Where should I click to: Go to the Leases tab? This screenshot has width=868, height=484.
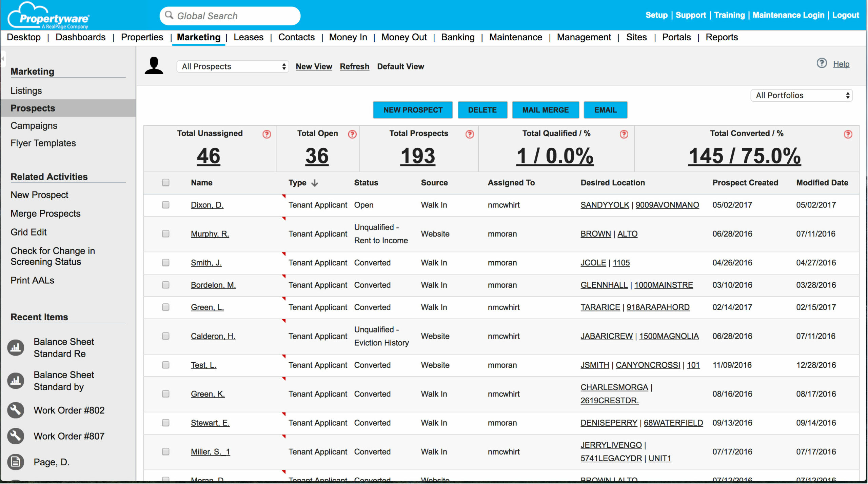pyautogui.click(x=249, y=37)
